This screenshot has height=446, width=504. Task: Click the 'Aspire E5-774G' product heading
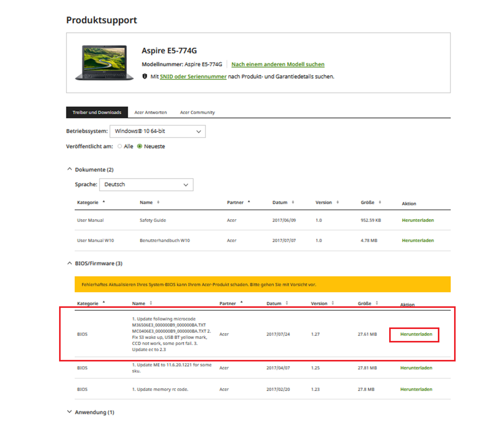pyautogui.click(x=169, y=51)
